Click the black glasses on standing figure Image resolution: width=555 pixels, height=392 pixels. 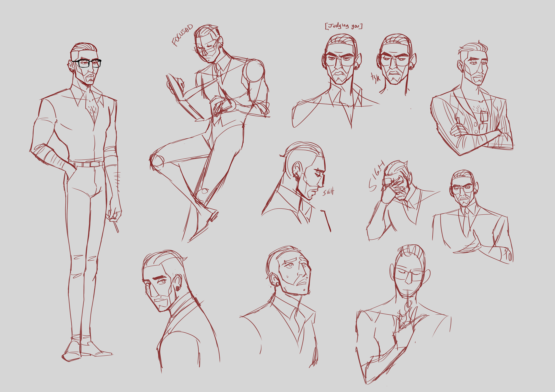coord(87,63)
